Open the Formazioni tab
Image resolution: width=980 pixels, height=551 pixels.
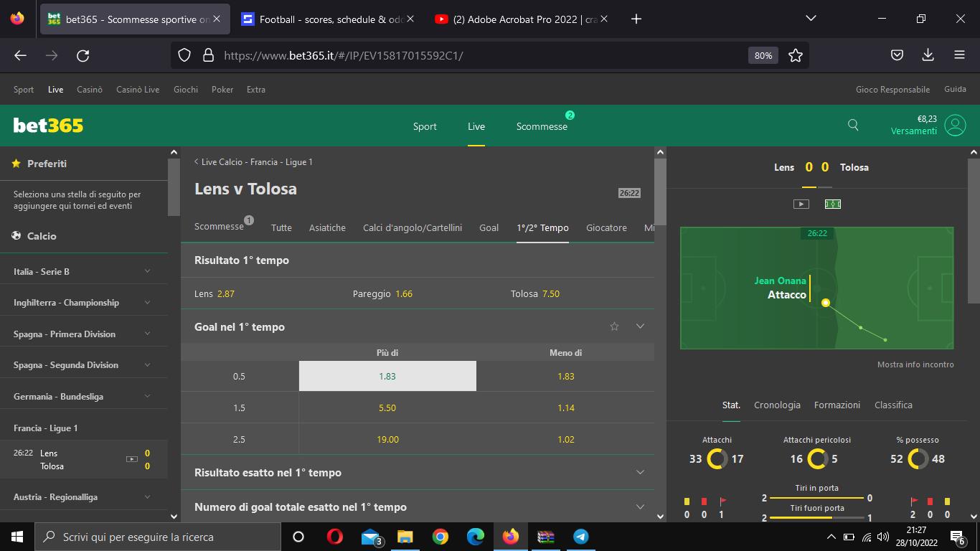837,405
